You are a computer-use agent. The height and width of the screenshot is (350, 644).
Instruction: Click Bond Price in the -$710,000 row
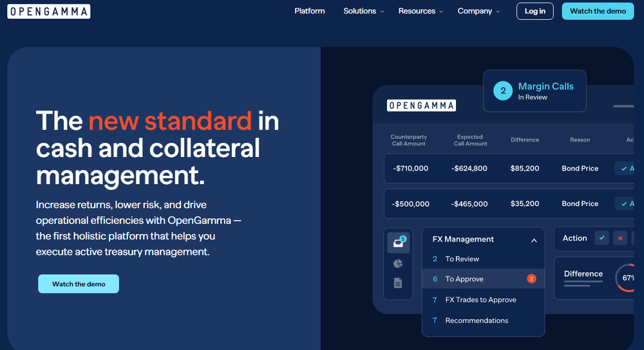580,168
